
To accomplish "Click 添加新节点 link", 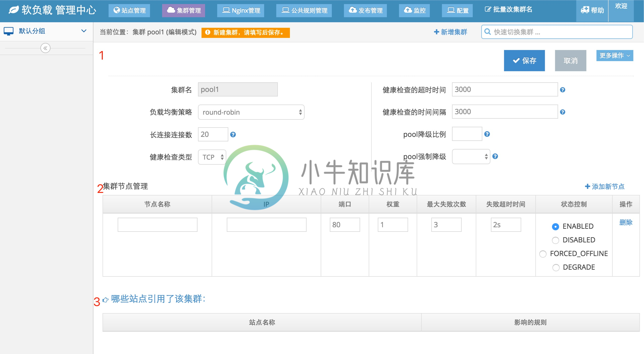I will [x=605, y=187].
